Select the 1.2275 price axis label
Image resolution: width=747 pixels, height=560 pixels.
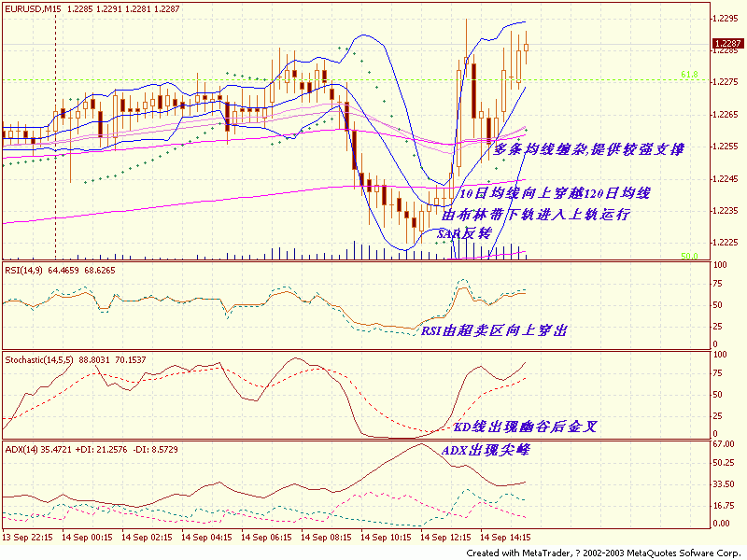click(726, 82)
